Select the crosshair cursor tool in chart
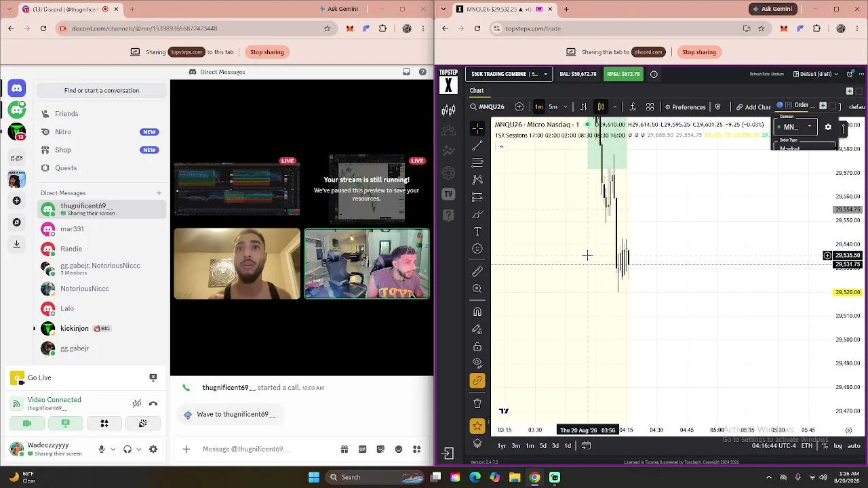Viewport: 868px width, 488px height. click(477, 127)
